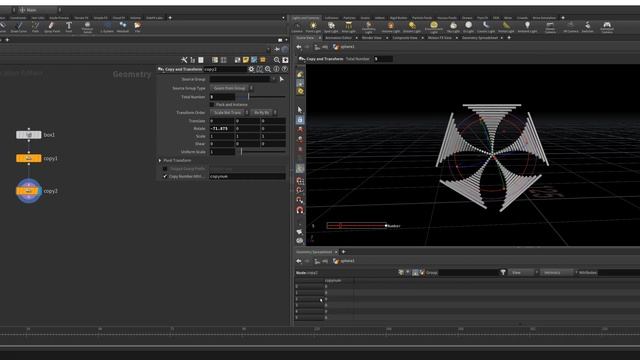Open the Intrinsics dropdown in Geometry Spreadsheet
This screenshot has height=360, width=640.
558,273
